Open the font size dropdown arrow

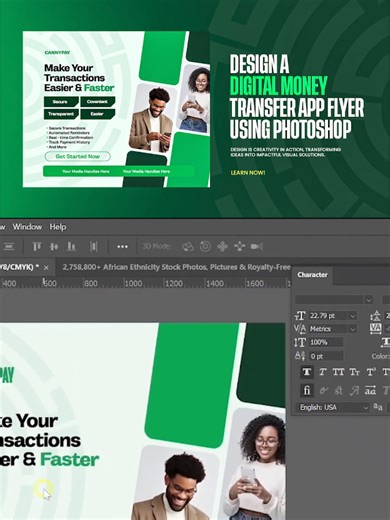[x=352, y=316]
